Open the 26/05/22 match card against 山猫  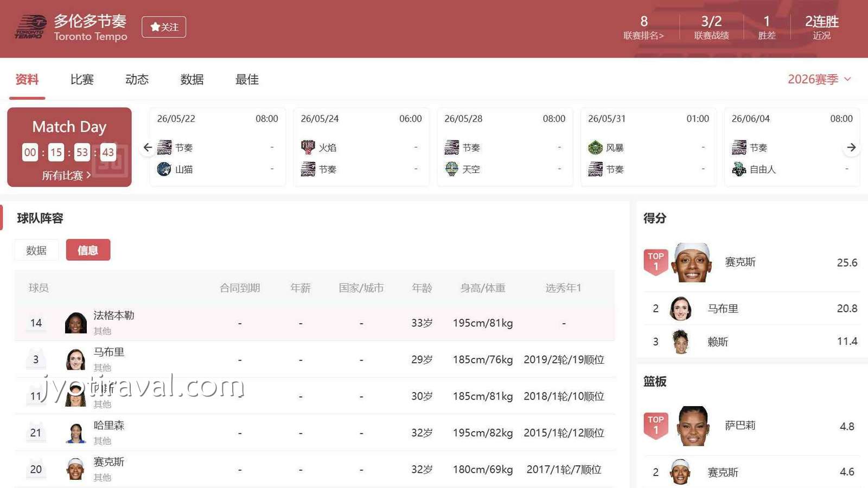pyautogui.click(x=218, y=147)
